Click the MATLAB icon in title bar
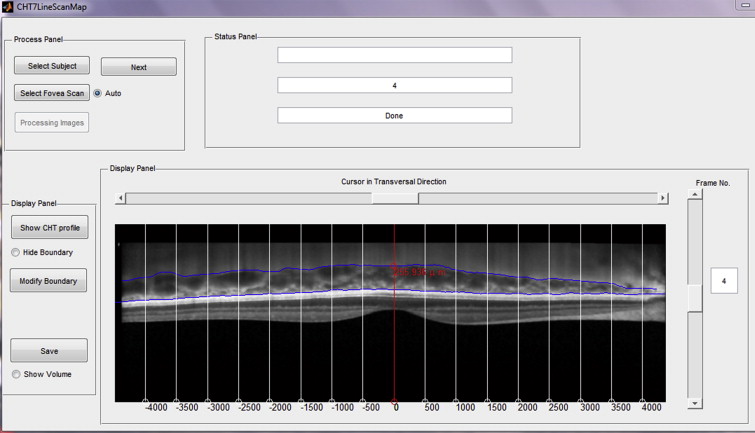Image resolution: width=755 pixels, height=433 pixels. (x=8, y=7)
